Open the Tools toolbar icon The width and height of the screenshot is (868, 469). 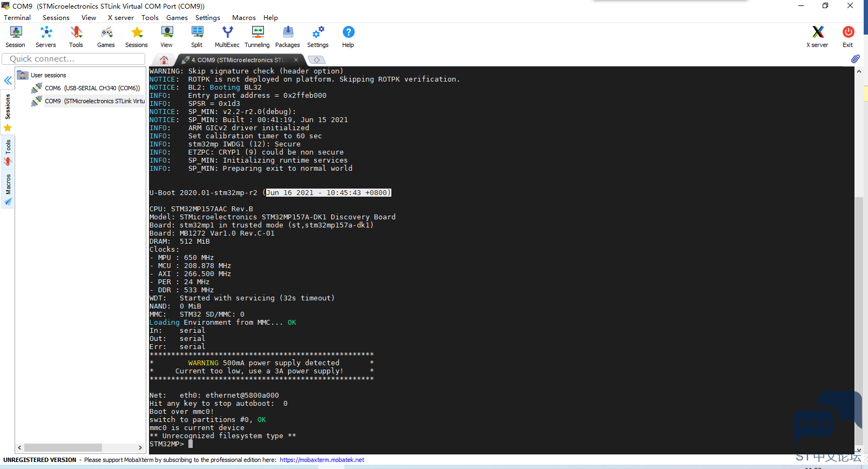(76, 37)
